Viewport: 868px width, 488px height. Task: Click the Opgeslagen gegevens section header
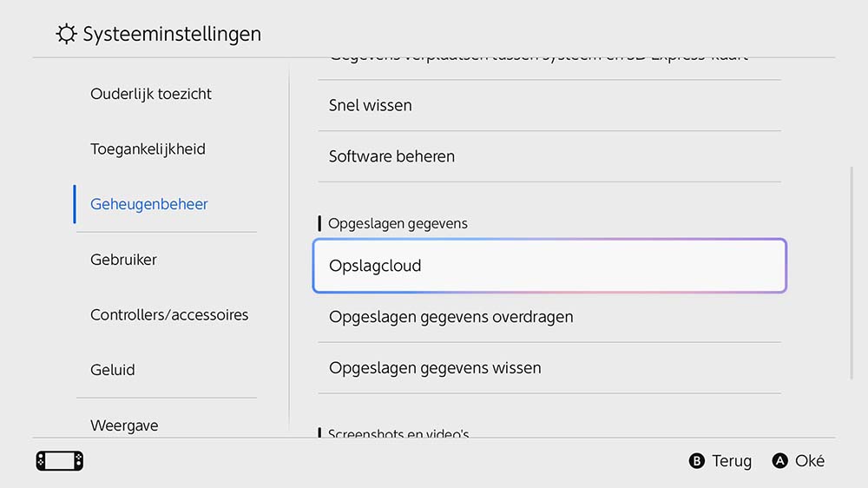398,224
